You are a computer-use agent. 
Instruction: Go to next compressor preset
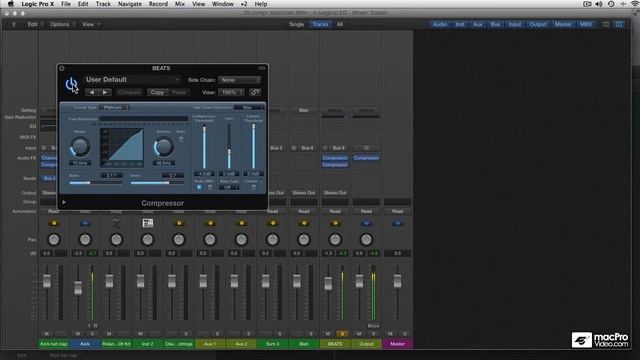[x=105, y=93]
